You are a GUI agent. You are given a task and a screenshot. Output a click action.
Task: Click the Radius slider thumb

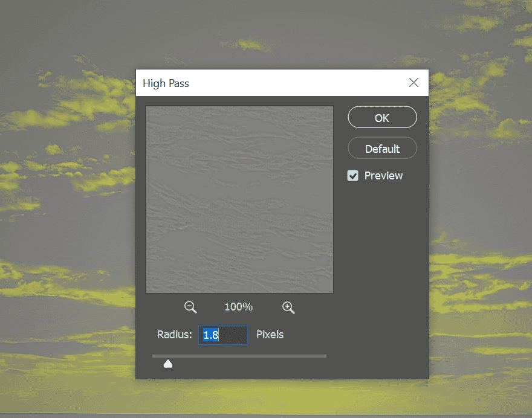[x=167, y=363]
